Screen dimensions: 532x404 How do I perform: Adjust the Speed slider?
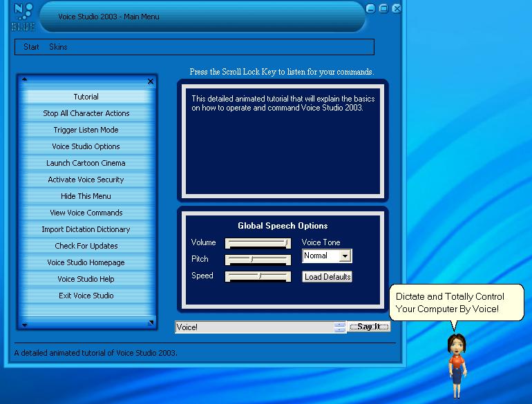coord(258,276)
